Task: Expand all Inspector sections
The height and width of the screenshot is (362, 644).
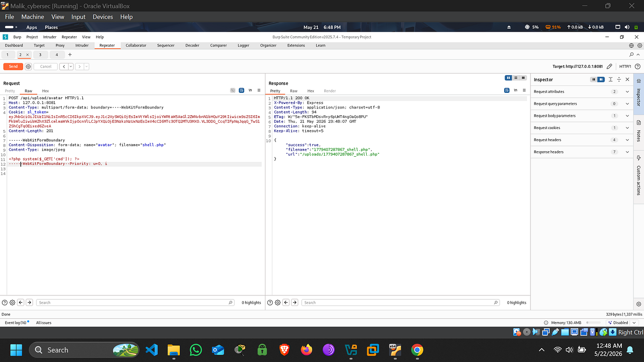Action: tap(610, 79)
